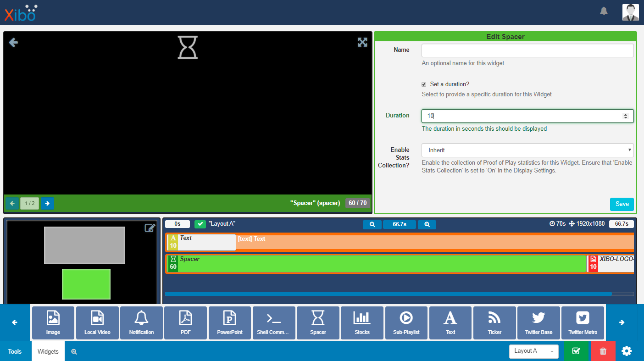Click the back arrow in the preview

tap(13, 43)
